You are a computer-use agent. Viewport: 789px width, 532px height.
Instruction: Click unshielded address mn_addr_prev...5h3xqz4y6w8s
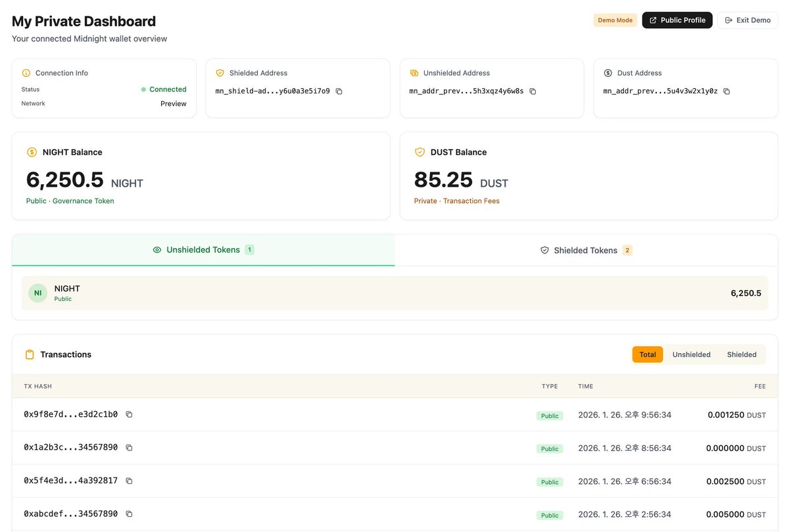(466, 91)
